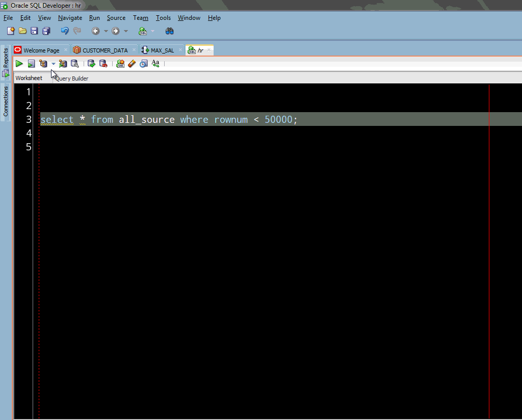The height and width of the screenshot is (420, 522).
Task: Click the Run Script icon
Action: point(31,64)
